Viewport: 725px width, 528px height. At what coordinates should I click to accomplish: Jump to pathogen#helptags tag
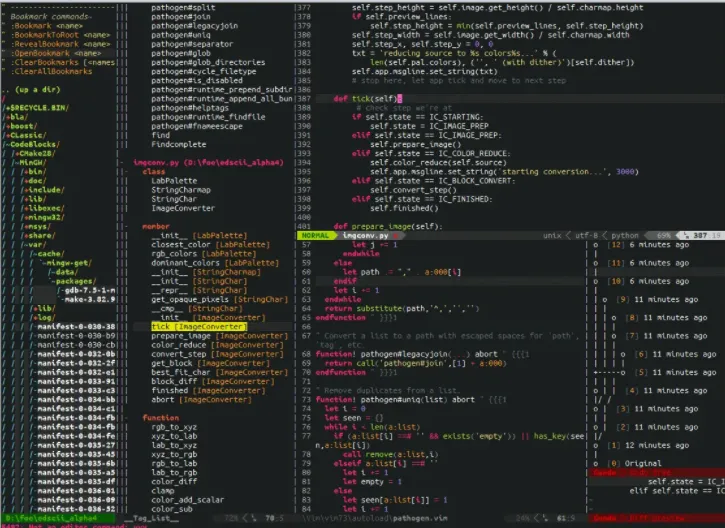click(x=190, y=108)
